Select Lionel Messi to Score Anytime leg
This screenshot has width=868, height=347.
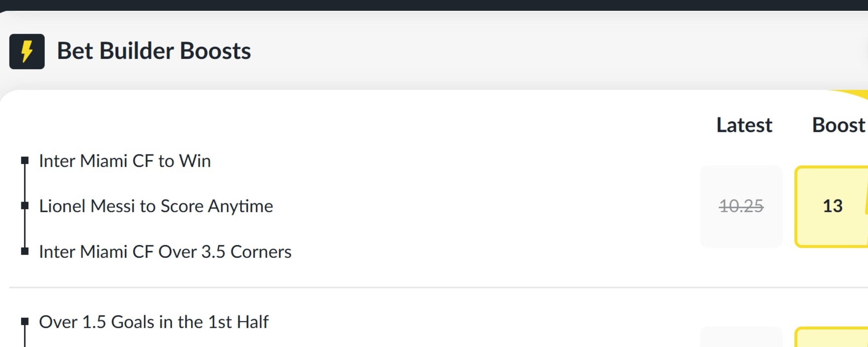coord(156,206)
